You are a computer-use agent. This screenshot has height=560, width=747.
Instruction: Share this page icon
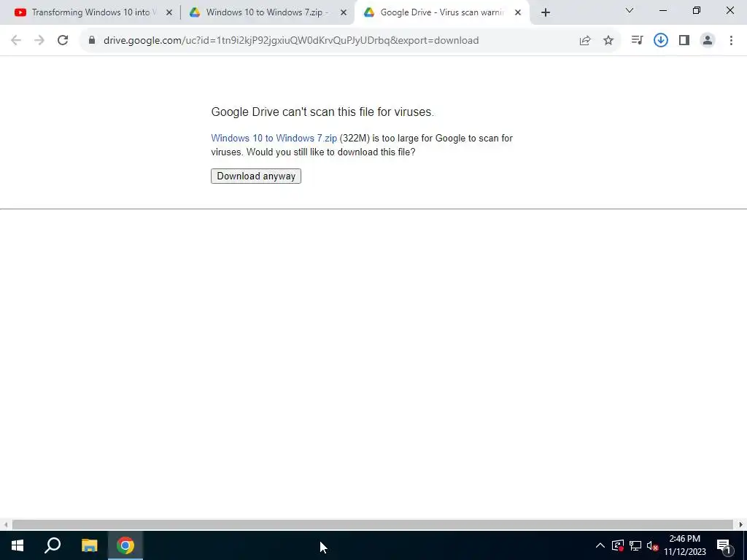click(585, 41)
